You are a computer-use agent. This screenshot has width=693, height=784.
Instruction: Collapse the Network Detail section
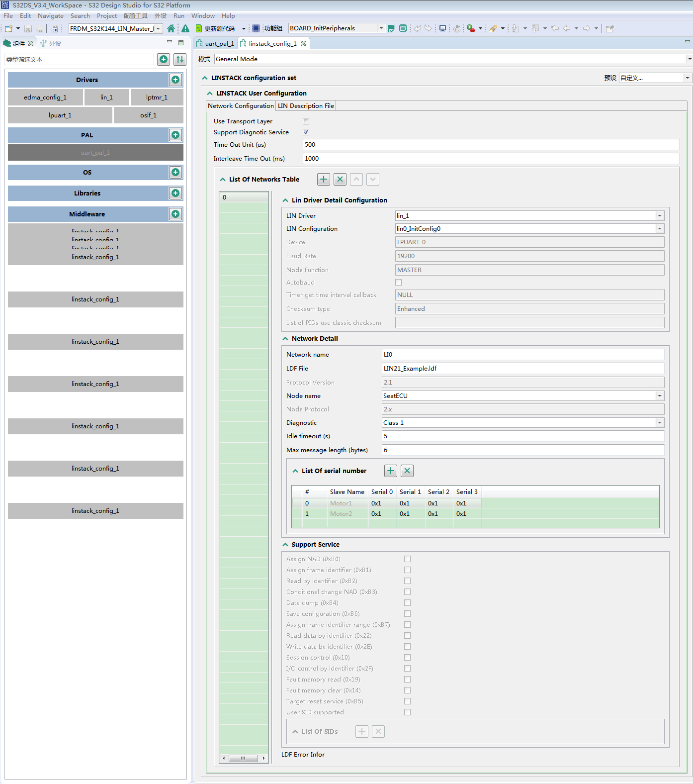[x=285, y=339]
